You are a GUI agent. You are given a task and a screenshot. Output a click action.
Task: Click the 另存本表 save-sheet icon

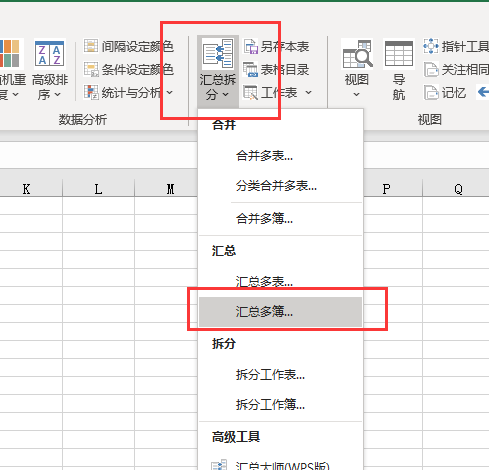pyautogui.click(x=251, y=46)
